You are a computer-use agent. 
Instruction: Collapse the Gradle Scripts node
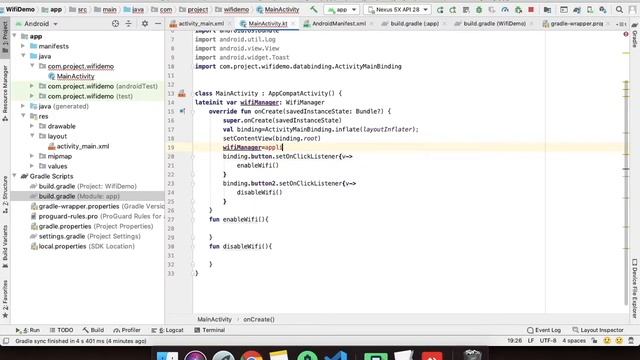pos(15,176)
